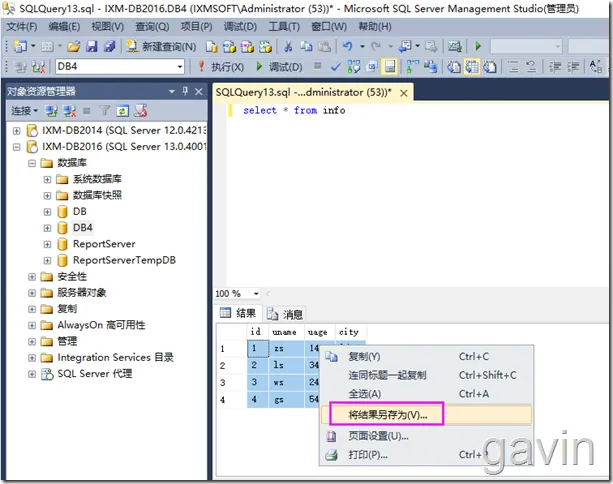Expand the ReportServer database node
The height and width of the screenshot is (484, 613).
click(47, 244)
